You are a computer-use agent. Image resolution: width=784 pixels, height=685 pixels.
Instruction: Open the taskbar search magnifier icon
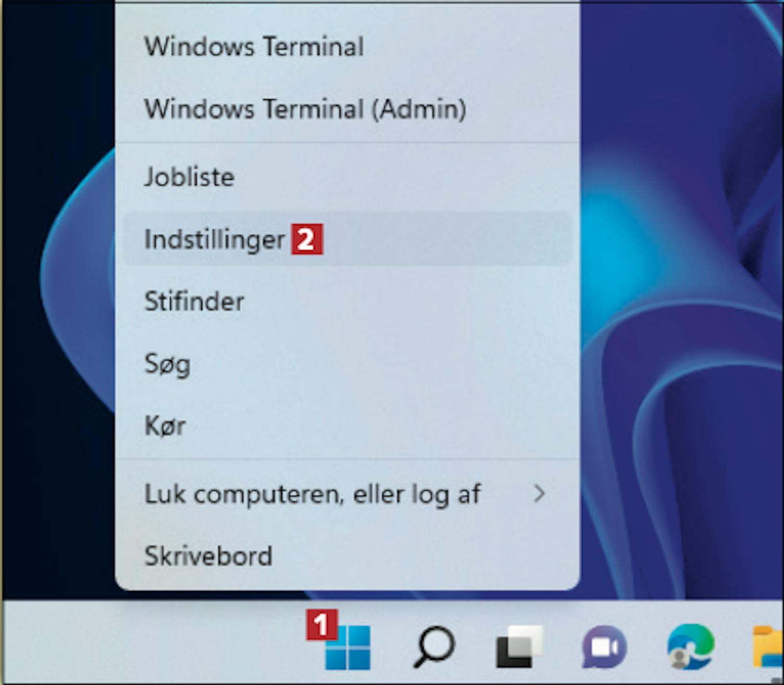[x=434, y=647]
